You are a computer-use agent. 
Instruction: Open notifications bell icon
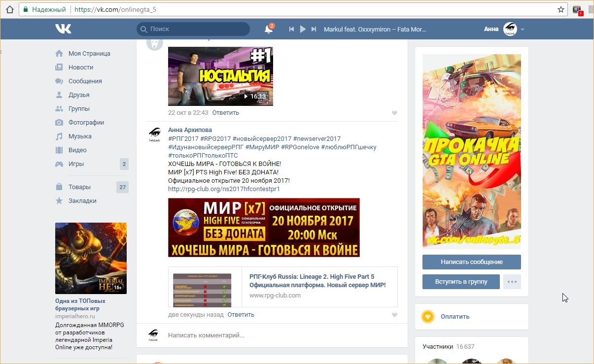coord(269,30)
